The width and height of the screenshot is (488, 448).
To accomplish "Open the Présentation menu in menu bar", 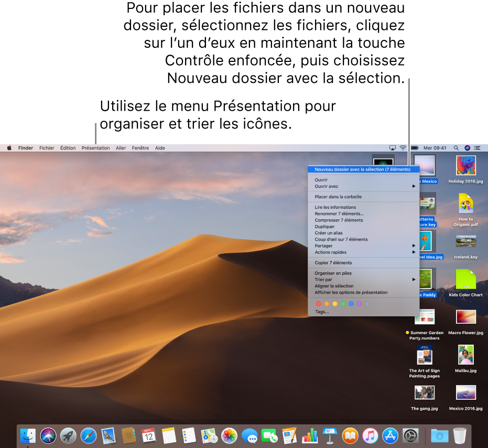I will 95,148.
